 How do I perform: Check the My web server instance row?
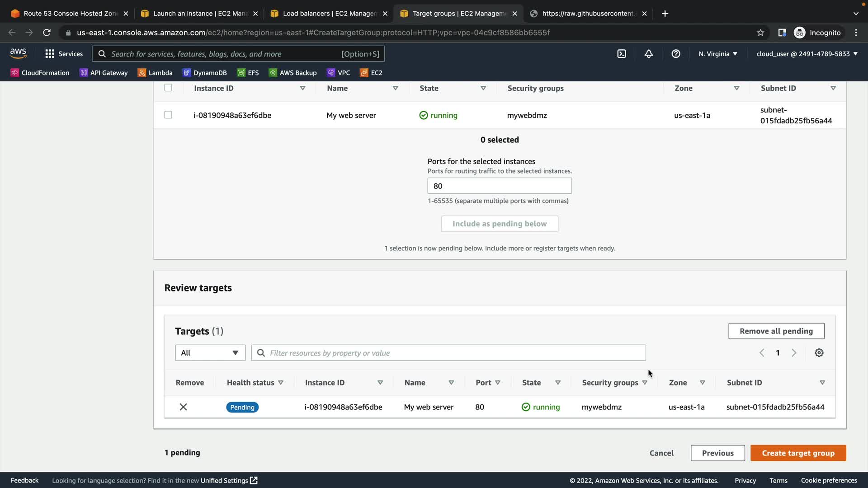[168, 115]
